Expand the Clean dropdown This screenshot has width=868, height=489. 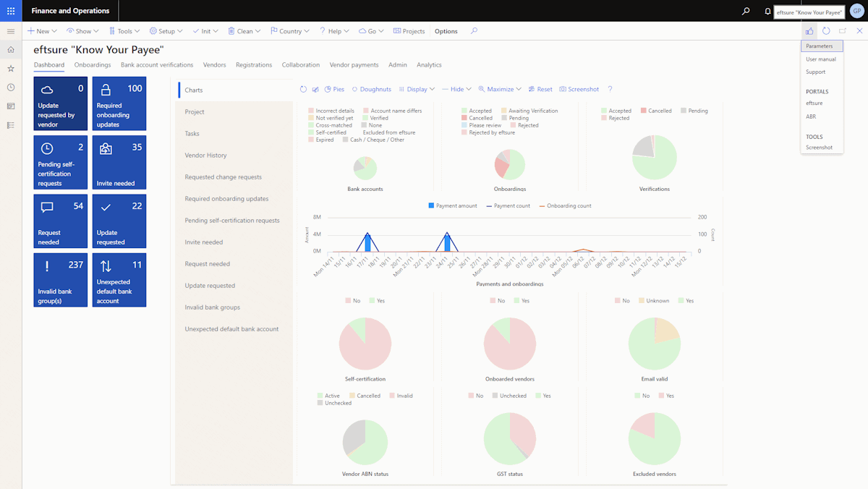click(x=245, y=31)
